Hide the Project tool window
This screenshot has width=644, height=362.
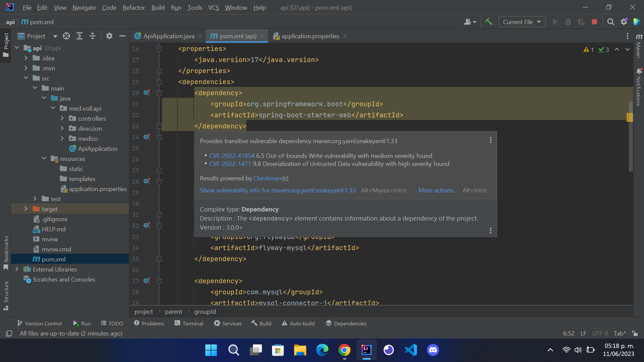pyautogui.click(x=122, y=36)
